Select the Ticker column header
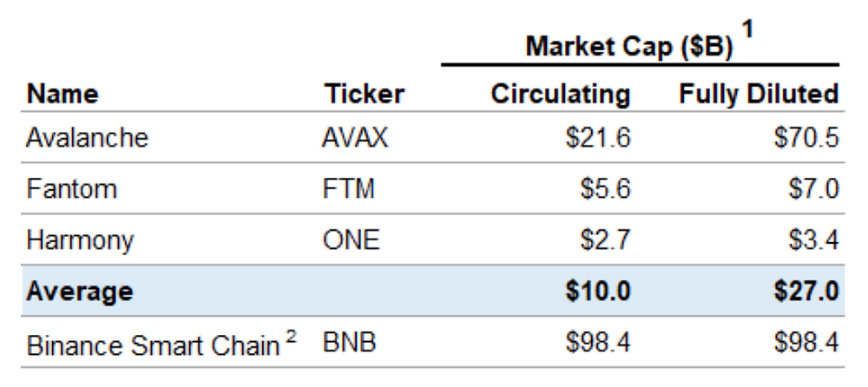Viewport: 868px width, 387px height. (365, 94)
